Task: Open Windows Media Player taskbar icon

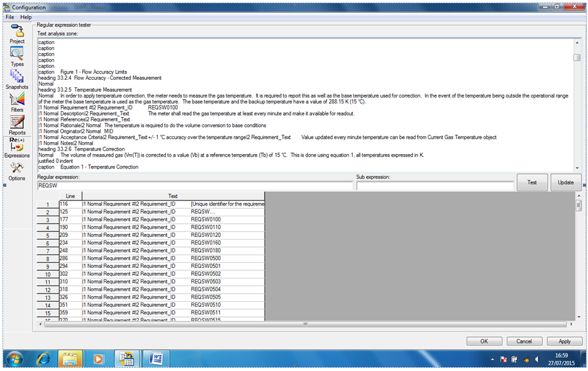Action: [x=98, y=360]
